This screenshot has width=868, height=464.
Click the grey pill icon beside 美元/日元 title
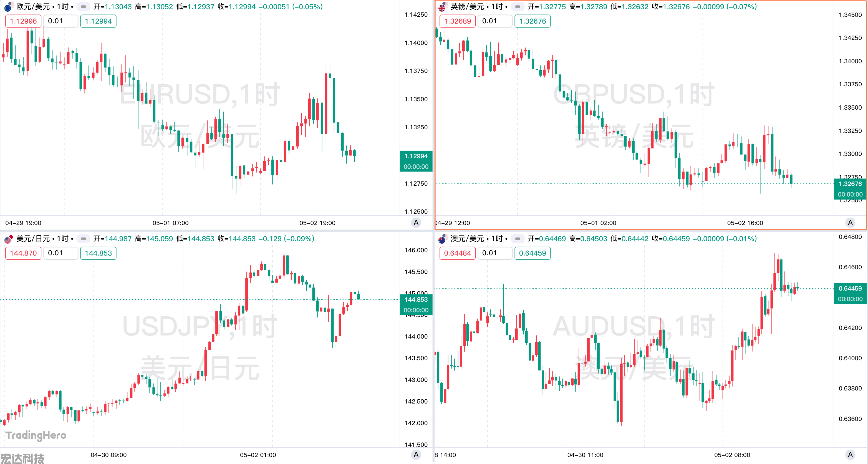83,239
